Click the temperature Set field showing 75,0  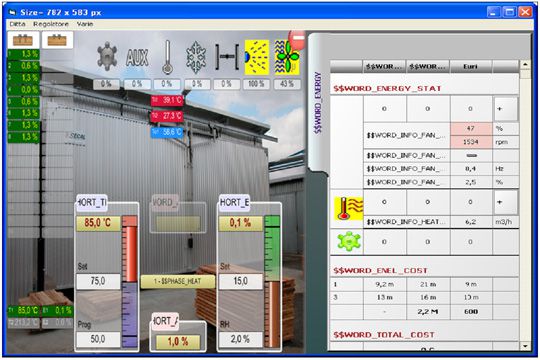point(98,281)
